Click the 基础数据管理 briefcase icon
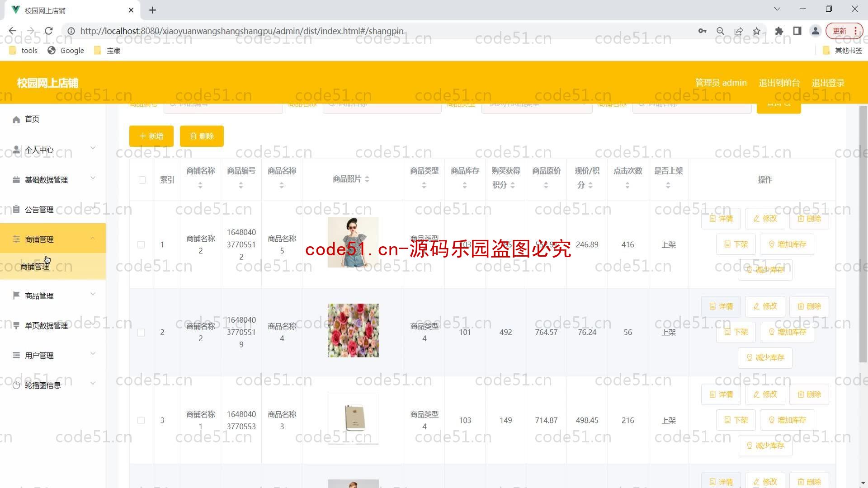 point(16,180)
